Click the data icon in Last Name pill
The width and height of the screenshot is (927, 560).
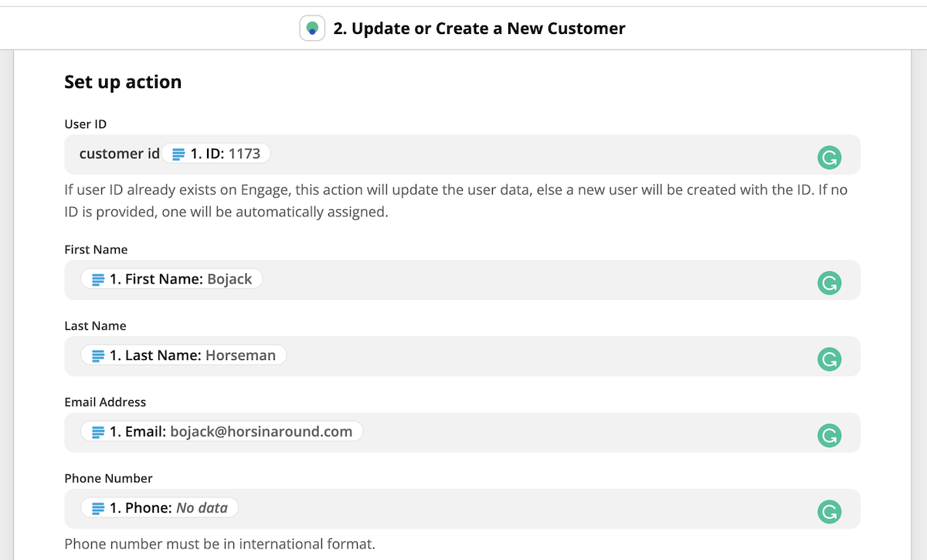[x=98, y=356]
